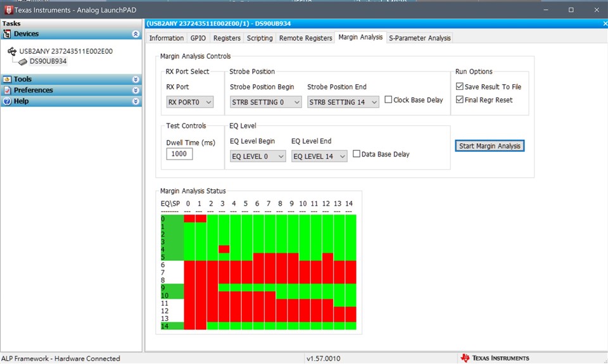The image size is (608, 364).
Task: Select the Margin Analysis tab
Action: coord(360,37)
